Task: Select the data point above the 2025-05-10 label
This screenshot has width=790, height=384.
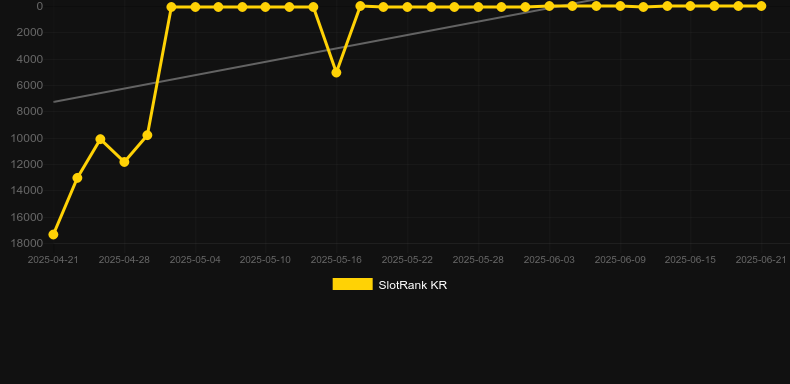Action: coord(266,7)
